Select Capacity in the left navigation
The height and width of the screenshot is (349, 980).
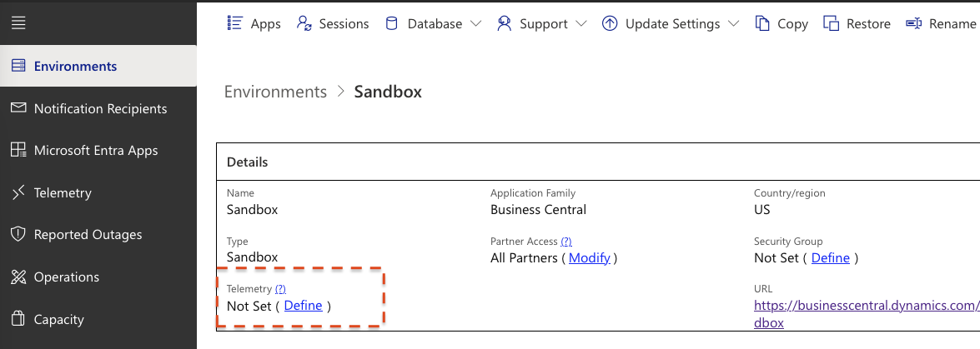click(x=59, y=319)
